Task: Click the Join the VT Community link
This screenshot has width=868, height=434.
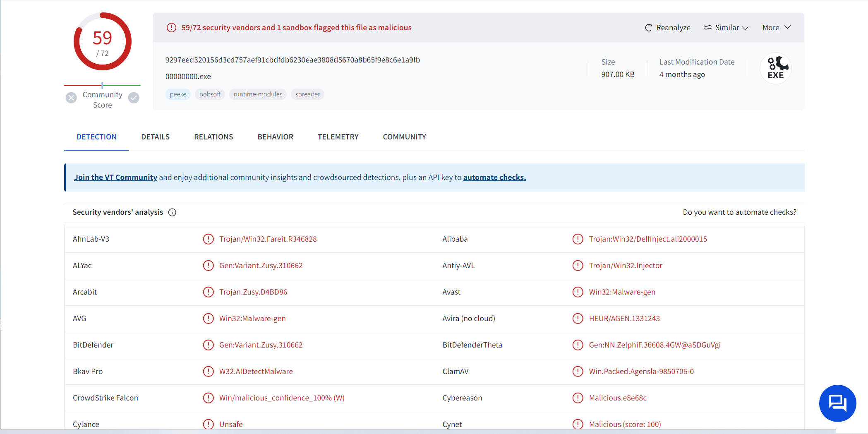Action: coord(115,177)
